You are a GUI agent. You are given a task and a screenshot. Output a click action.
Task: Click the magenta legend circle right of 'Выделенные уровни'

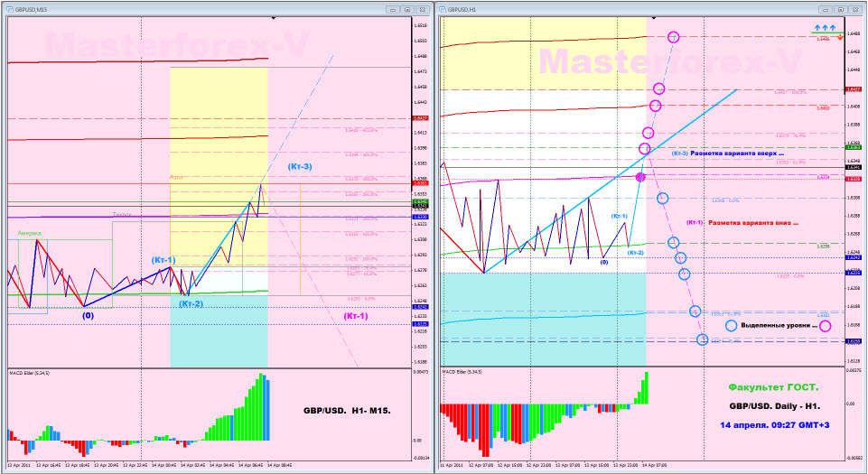click(825, 326)
